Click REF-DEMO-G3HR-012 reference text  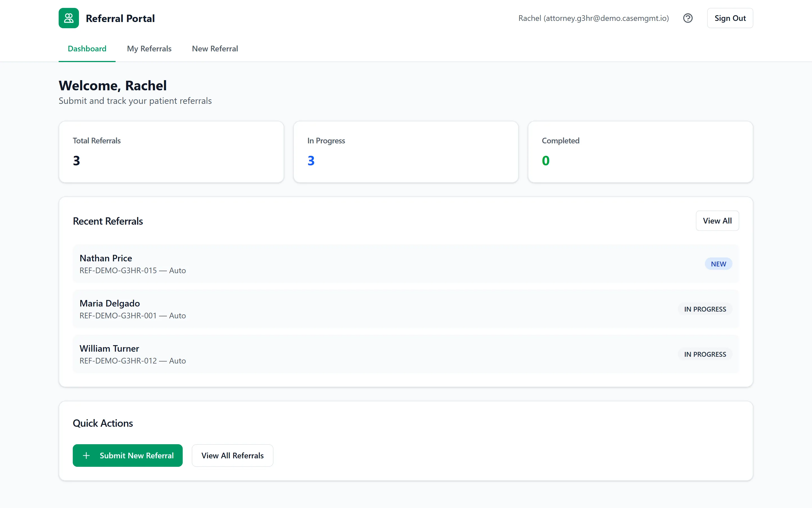[118, 361]
